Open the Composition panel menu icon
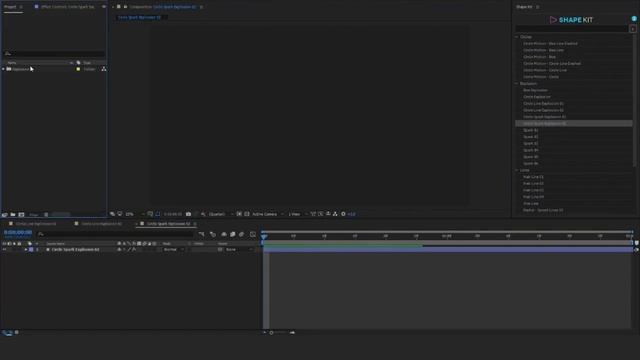 202,7
